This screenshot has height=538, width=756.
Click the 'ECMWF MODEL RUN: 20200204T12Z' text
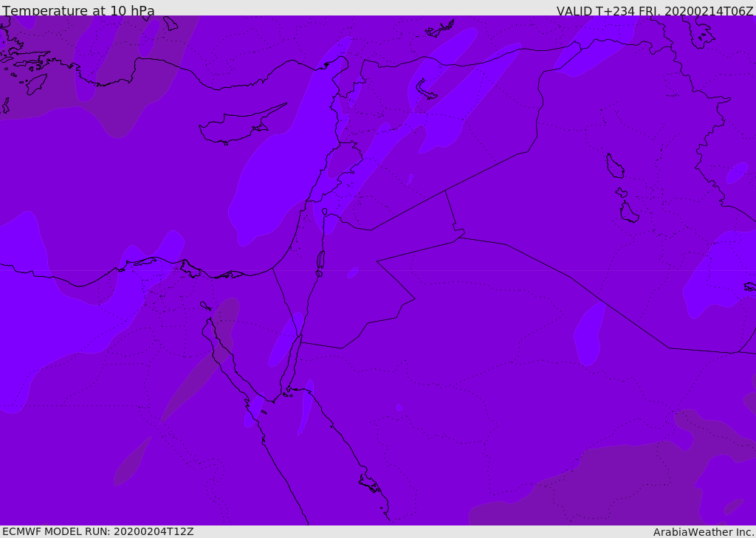[x=98, y=531]
